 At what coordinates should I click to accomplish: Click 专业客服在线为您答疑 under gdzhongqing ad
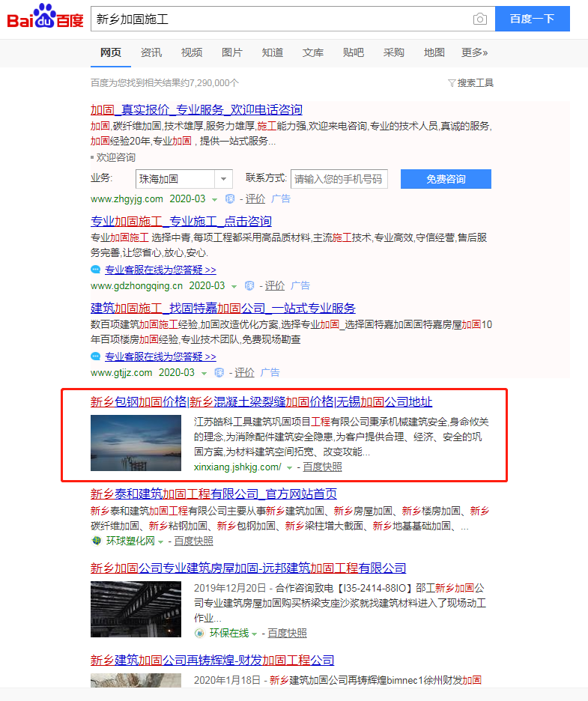(x=160, y=270)
